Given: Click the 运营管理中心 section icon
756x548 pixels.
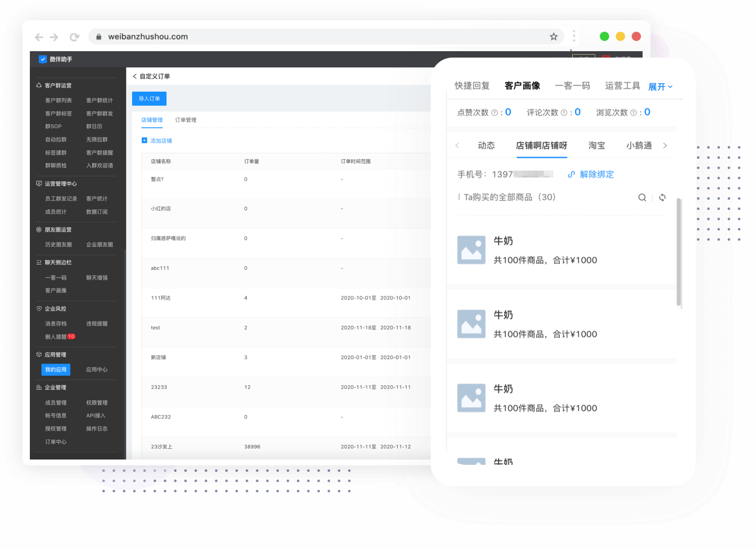Looking at the screenshot, I should coord(39,183).
